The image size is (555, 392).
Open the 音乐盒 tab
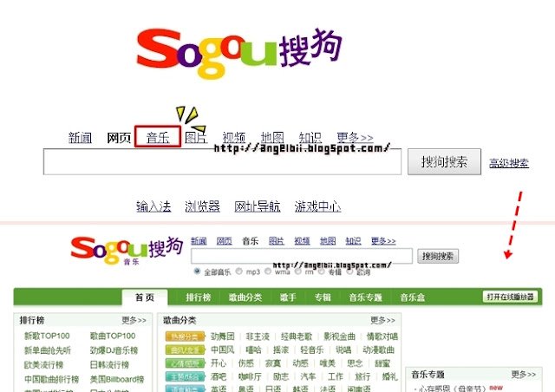click(413, 297)
